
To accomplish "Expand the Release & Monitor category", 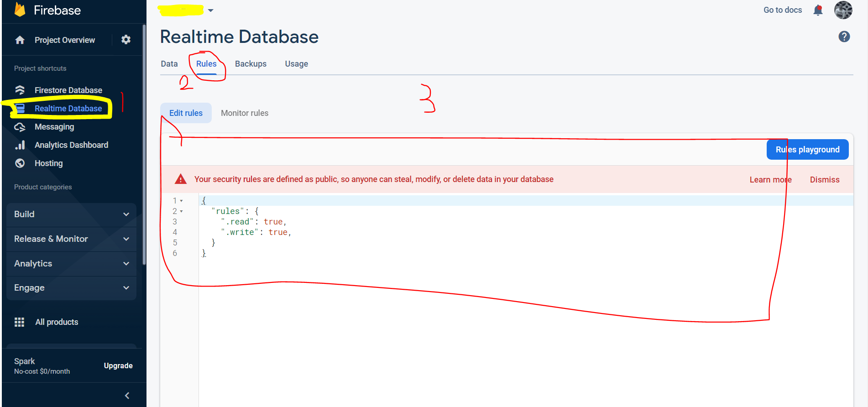I will click(72, 239).
